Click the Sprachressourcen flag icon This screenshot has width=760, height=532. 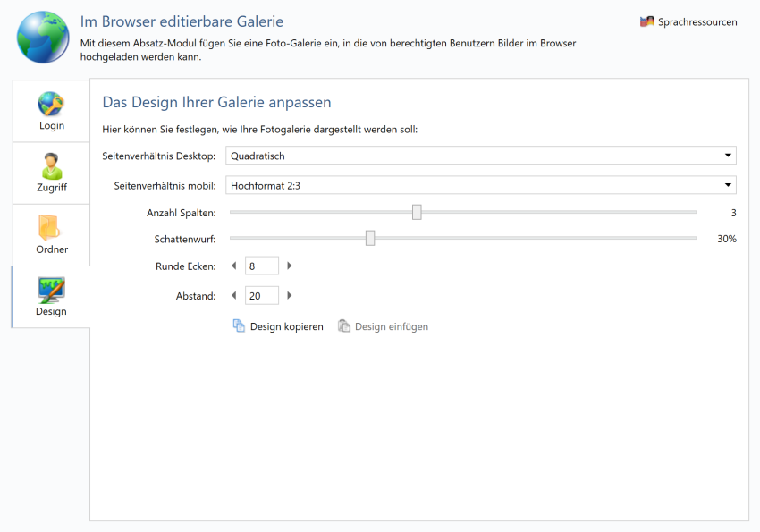647,21
